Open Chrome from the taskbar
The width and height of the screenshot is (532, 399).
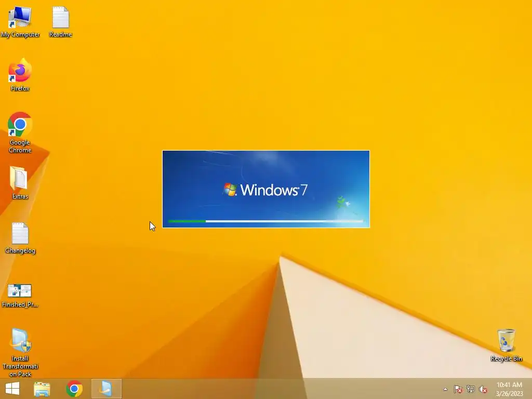click(x=74, y=389)
